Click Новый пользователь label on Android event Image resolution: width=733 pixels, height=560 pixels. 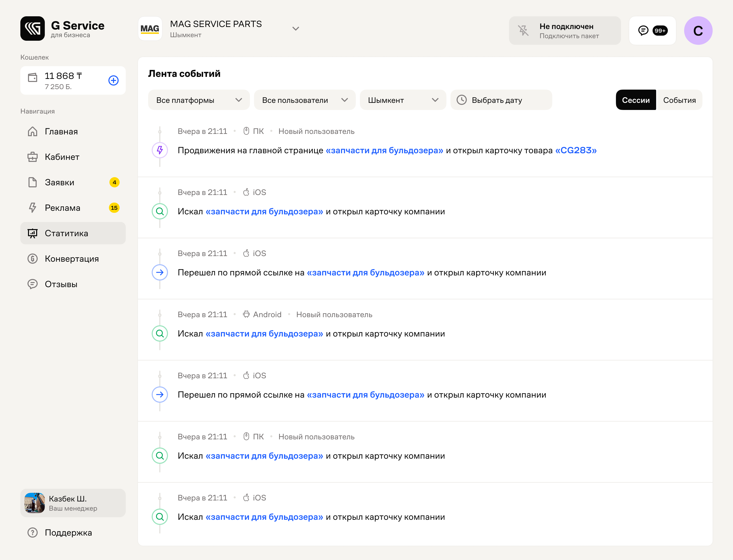coord(334,314)
